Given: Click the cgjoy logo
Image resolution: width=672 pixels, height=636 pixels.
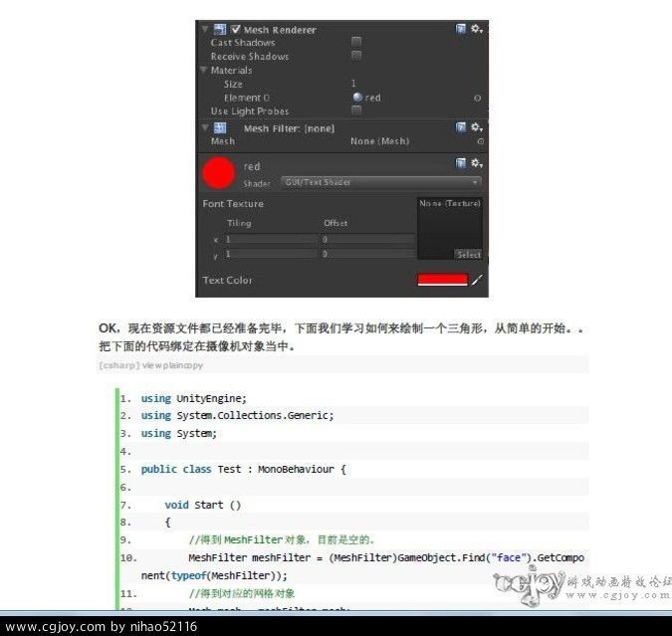Looking at the screenshot, I should 530,586.
